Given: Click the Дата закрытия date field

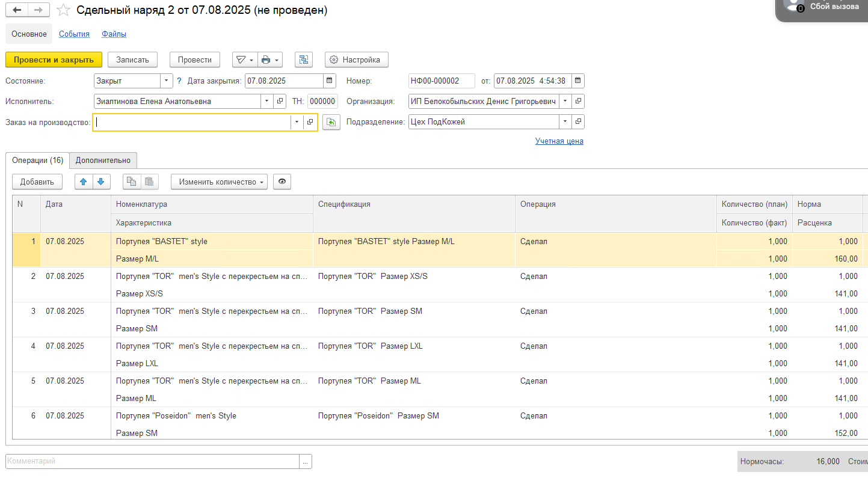Looking at the screenshot, I should tap(284, 81).
